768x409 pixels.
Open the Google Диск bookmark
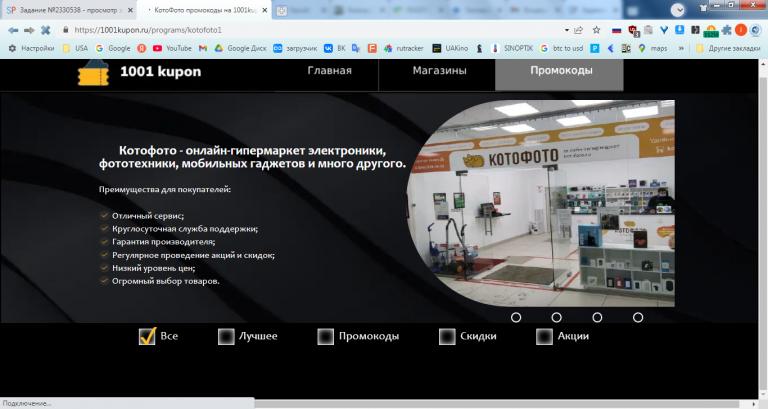pyautogui.click(x=240, y=48)
